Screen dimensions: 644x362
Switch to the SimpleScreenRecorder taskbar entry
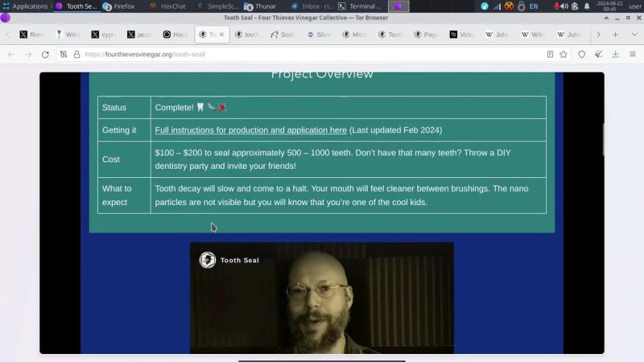[x=218, y=6]
